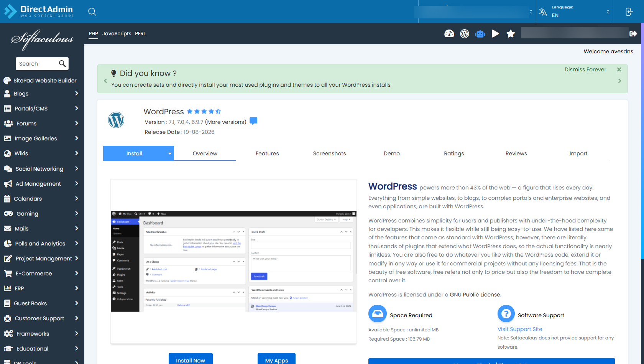The width and height of the screenshot is (644, 364).
Task: Click the WordPress star rating
Action: click(x=204, y=112)
